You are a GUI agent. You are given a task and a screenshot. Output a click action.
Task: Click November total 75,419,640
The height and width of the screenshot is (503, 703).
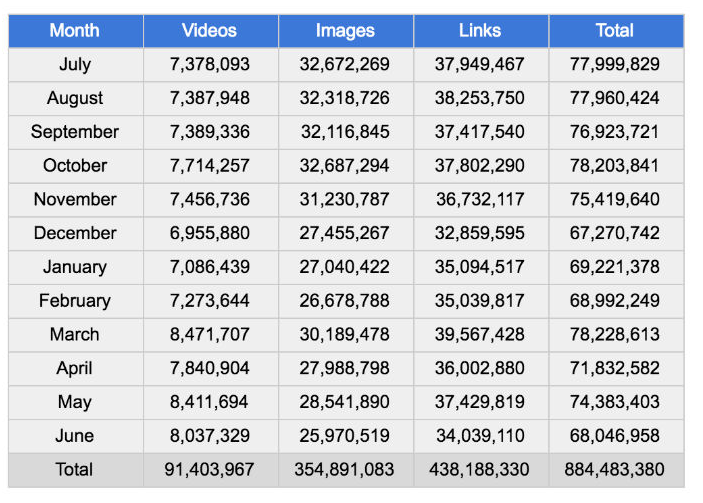615,199
